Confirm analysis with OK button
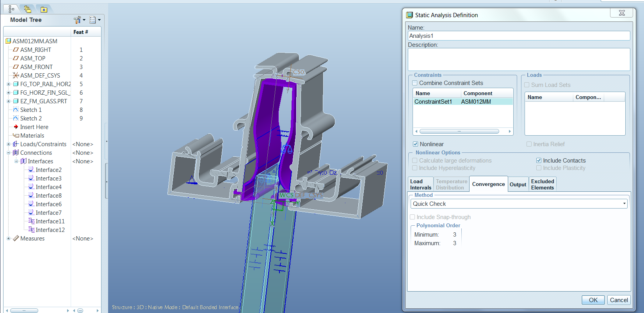 (x=593, y=300)
